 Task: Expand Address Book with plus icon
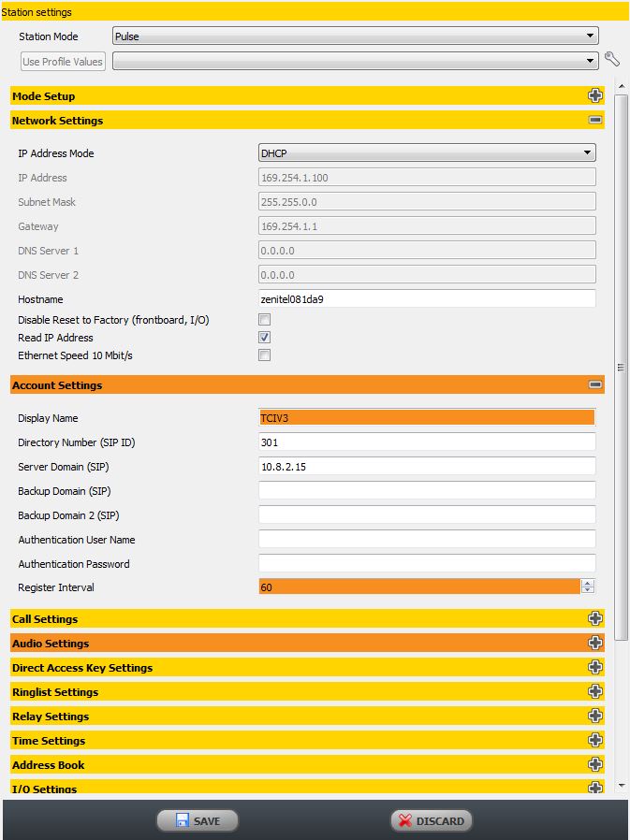pos(594,765)
